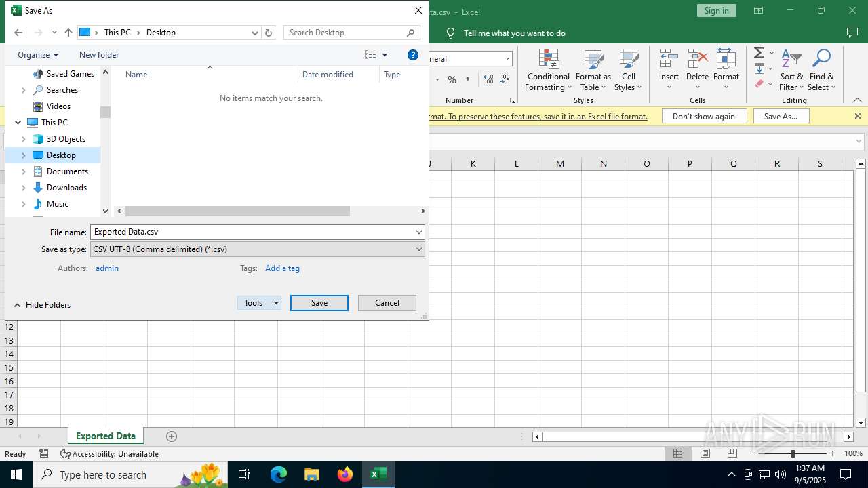This screenshot has width=868, height=488.
Task: Open the Tools dropdown button
Action: point(259,303)
